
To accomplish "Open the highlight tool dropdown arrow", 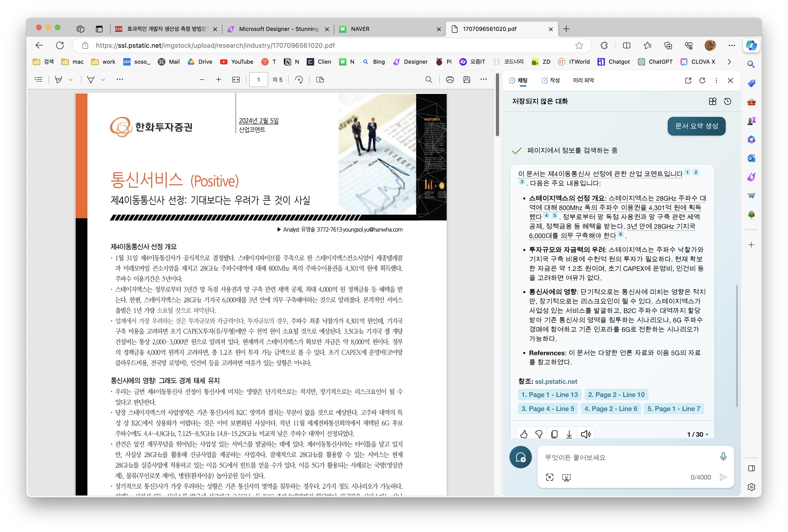I will (x=71, y=80).
